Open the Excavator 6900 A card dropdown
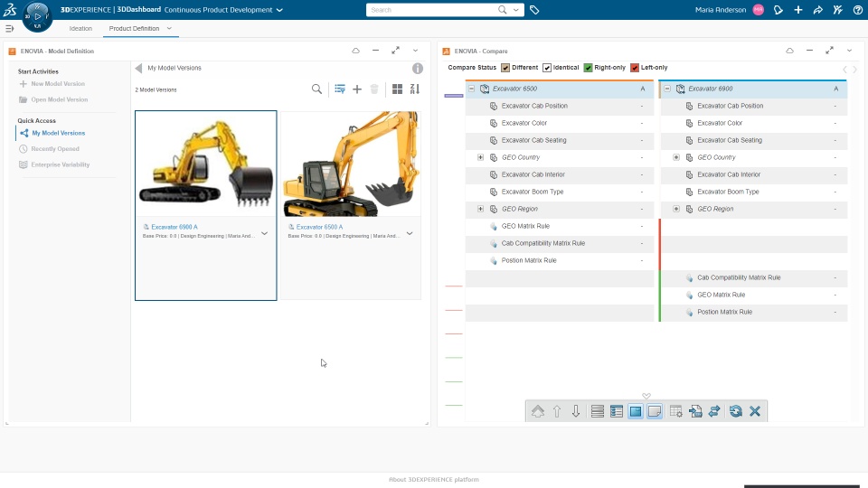868x488 pixels. tap(265, 233)
